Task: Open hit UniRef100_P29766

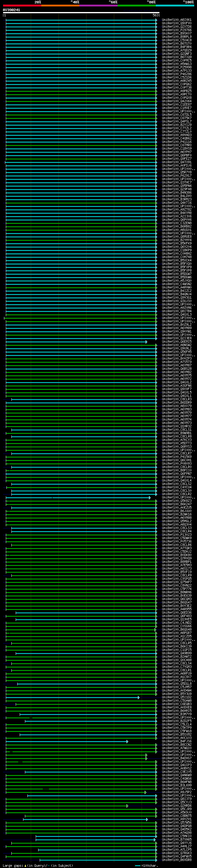Action: pos(176,30)
